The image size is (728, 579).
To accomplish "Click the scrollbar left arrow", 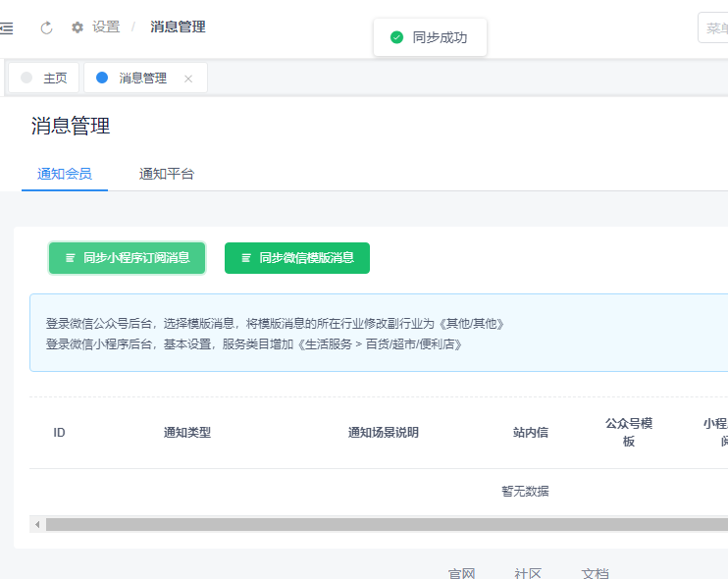I will tap(37, 524).
